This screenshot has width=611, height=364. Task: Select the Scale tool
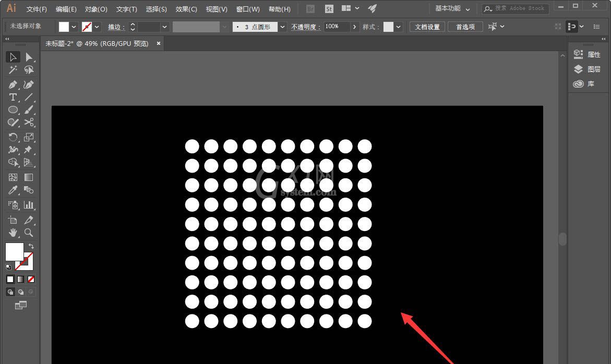point(29,137)
